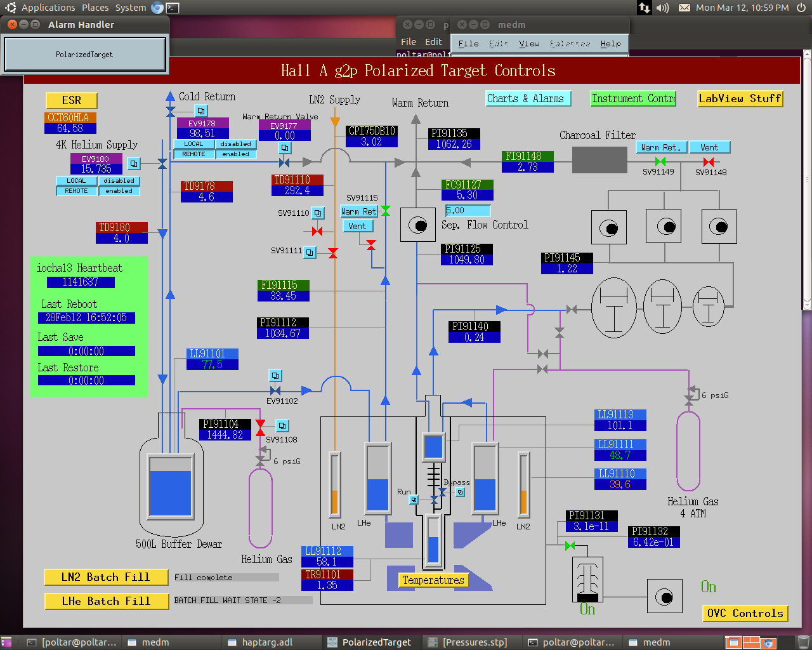This screenshot has width=812, height=650.
Task: Open the trash icon in bottom panel
Action: pos(803,642)
